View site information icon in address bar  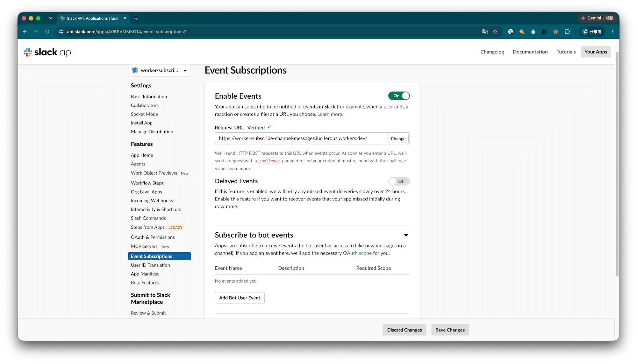tap(61, 32)
